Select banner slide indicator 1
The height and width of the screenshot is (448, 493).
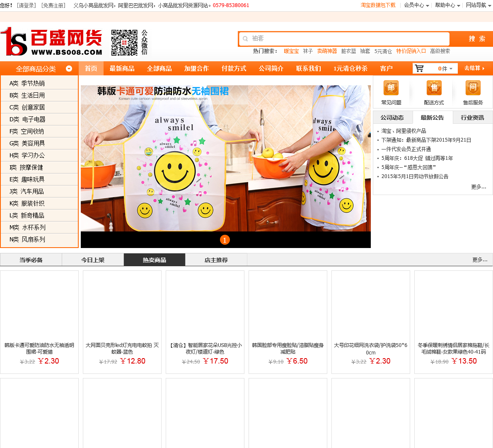pos(225,240)
